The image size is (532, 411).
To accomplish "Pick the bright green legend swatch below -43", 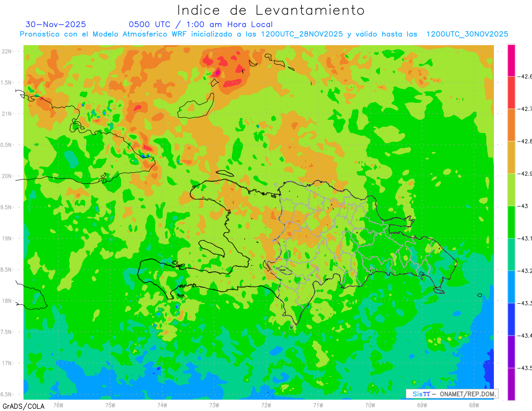I will [511, 222].
